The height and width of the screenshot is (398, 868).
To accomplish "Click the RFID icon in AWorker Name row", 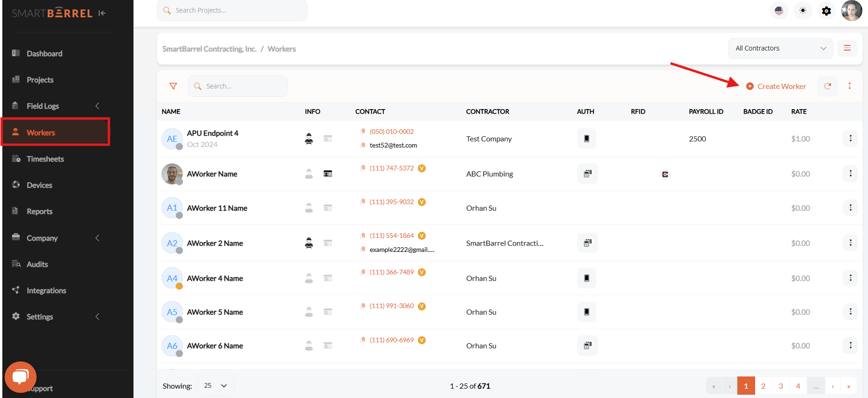I will (x=665, y=174).
